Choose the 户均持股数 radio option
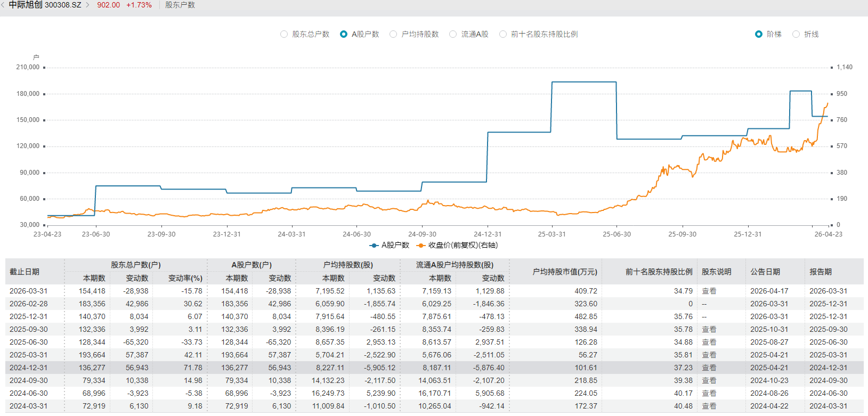868x416 pixels. [x=393, y=34]
